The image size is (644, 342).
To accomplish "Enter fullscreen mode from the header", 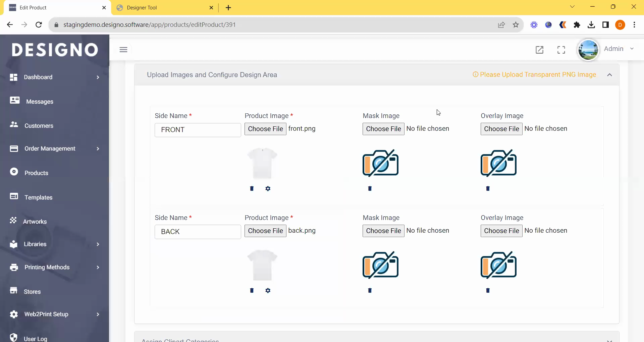I will 561,50.
